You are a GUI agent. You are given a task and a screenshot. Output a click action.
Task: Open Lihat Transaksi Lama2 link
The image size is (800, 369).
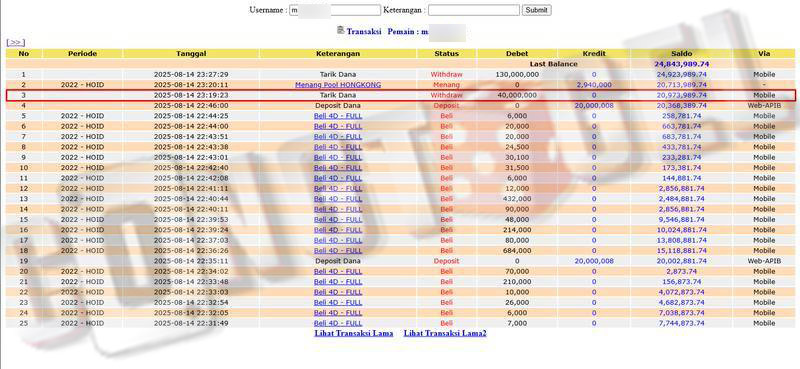click(445, 333)
